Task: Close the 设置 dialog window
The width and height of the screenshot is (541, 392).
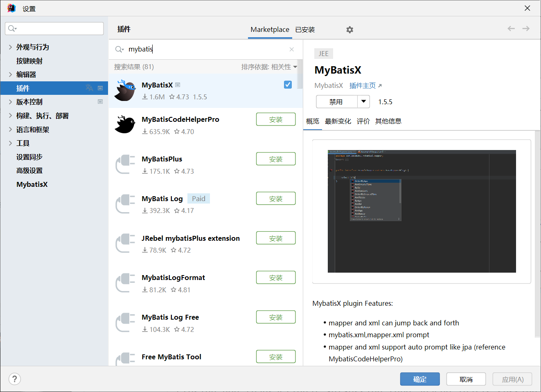Action: click(527, 8)
